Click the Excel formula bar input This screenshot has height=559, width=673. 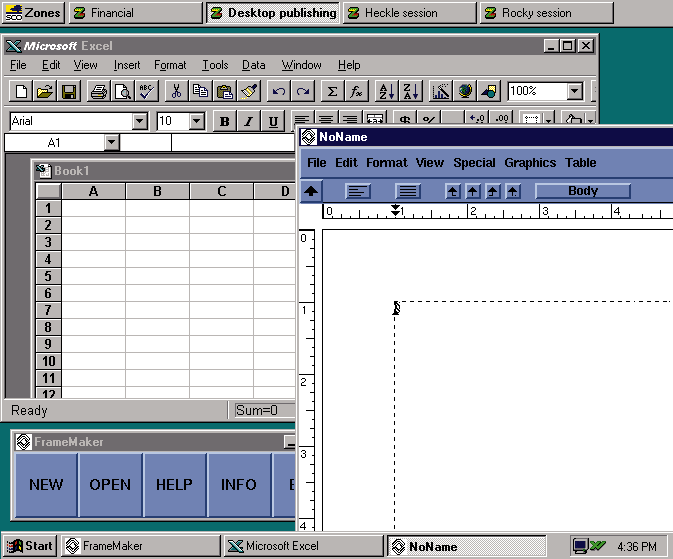coord(233,142)
